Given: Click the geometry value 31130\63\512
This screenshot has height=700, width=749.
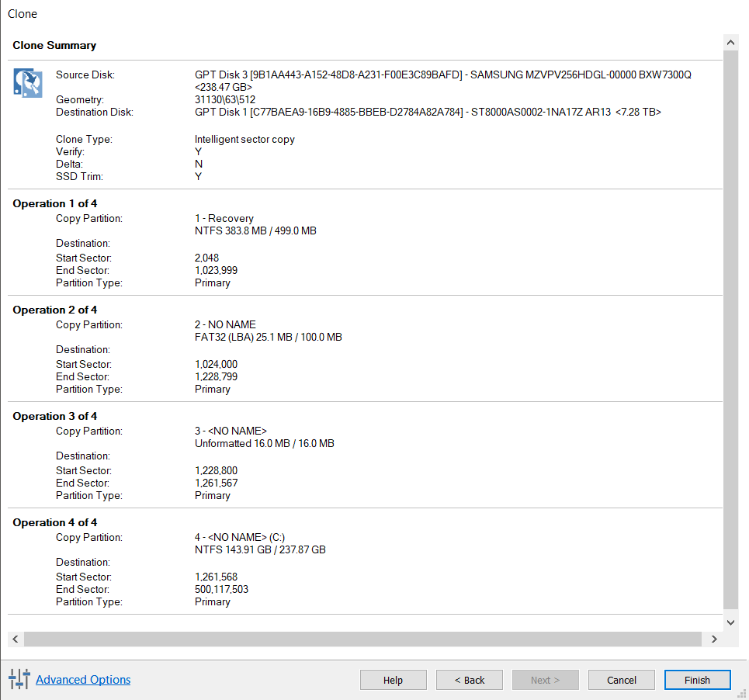Looking at the screenshot, I should point(225,99).
